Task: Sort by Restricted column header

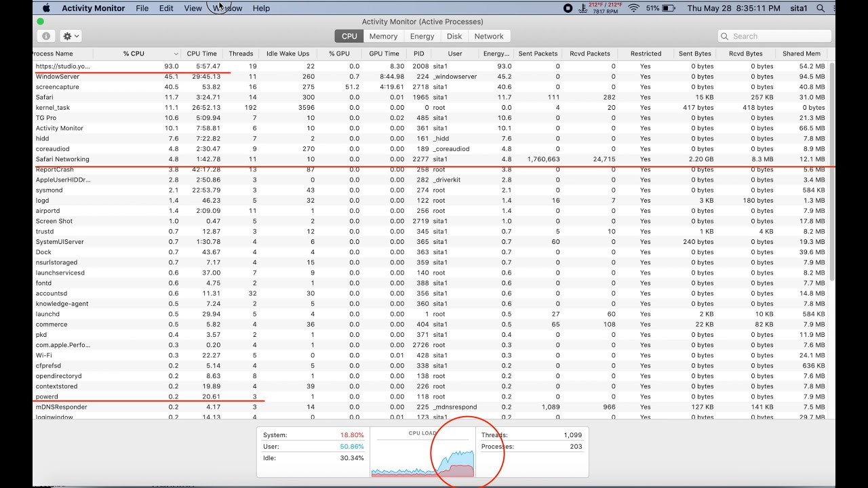Action: [646, 54]
